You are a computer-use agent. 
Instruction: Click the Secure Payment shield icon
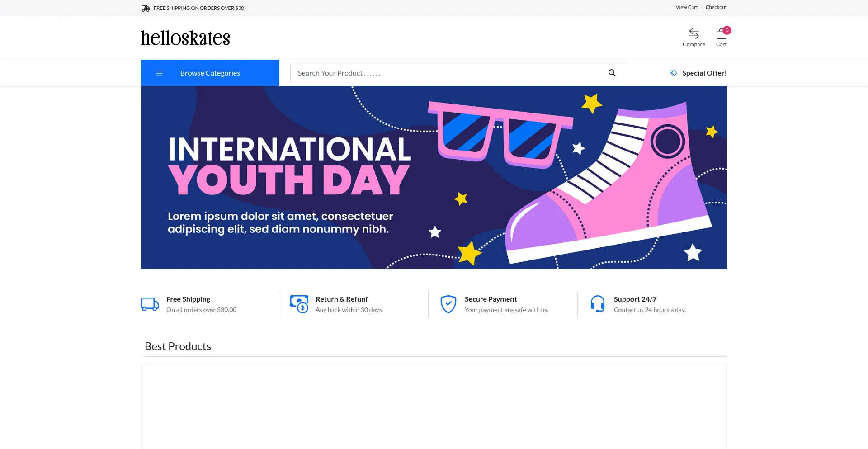[448, 304]
